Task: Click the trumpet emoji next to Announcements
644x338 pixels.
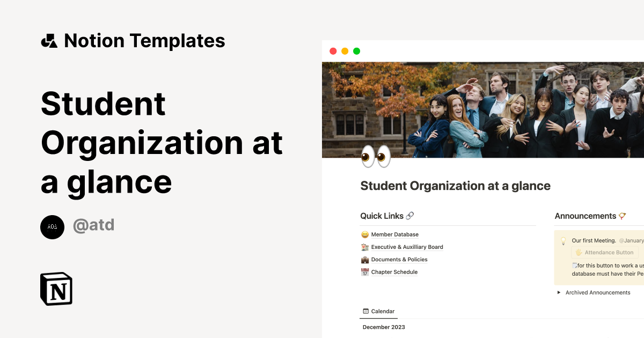Action: (621, 216)
